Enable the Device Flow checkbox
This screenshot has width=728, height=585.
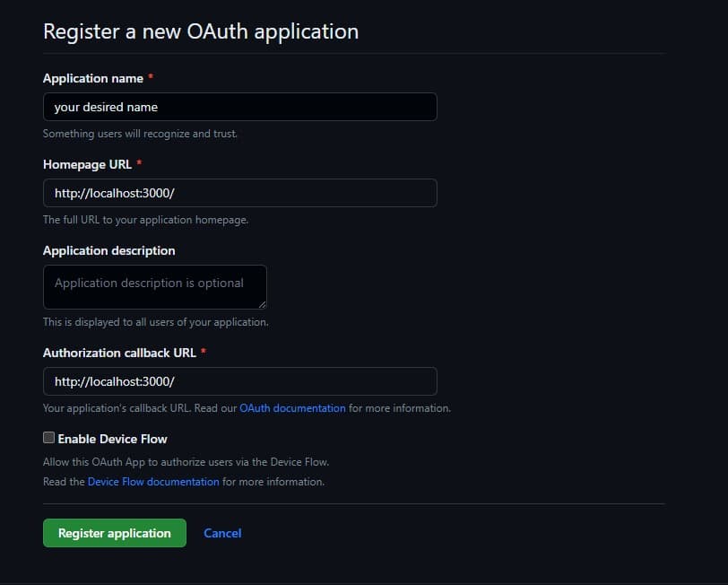pos(48,438)
